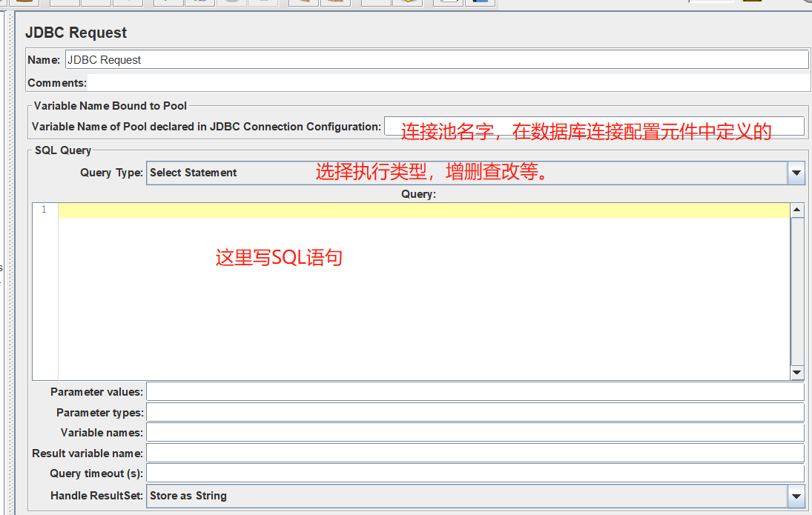This screenshot has width=812, height=515.
Task: Click line number 1 in the query editor gutter
Action: pos(44,210)
